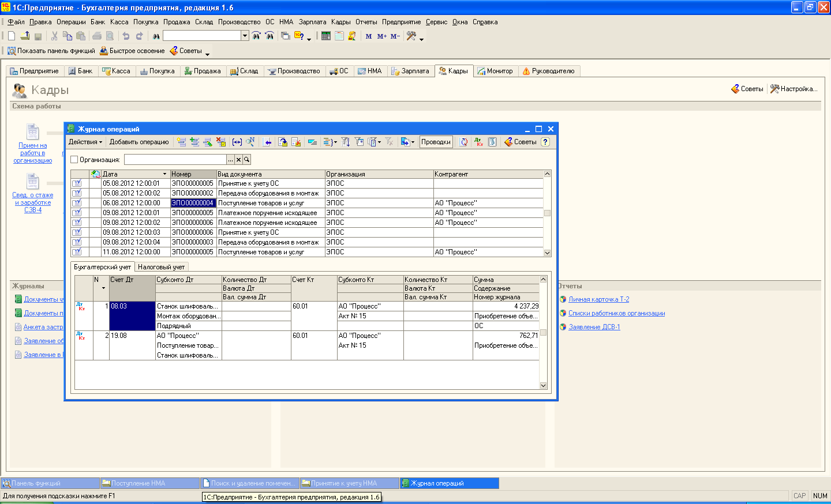Screen dimensions: 831x504
Task: Switch to the Налоговый учет tab
Action: [161, 267]
